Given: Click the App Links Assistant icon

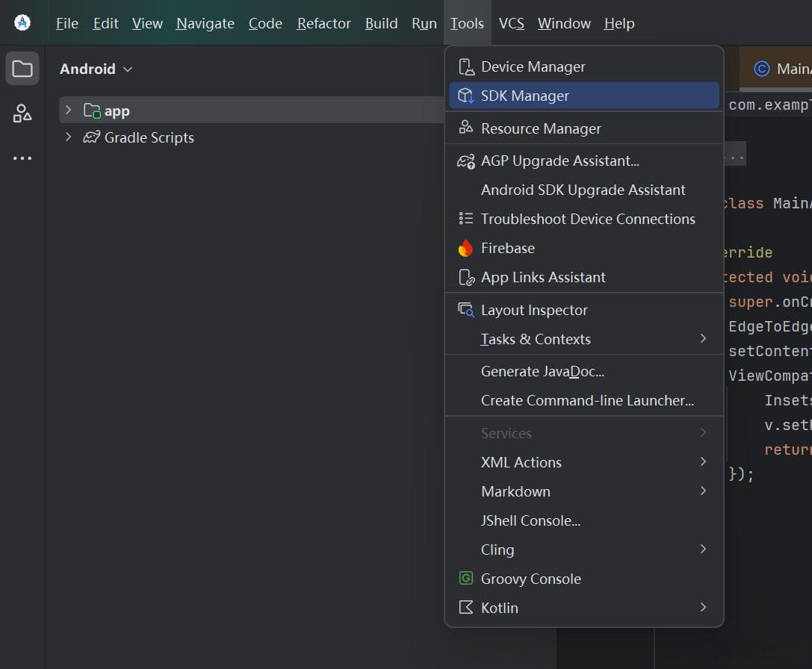Looking at the screenshot, I should click(466, 278).
